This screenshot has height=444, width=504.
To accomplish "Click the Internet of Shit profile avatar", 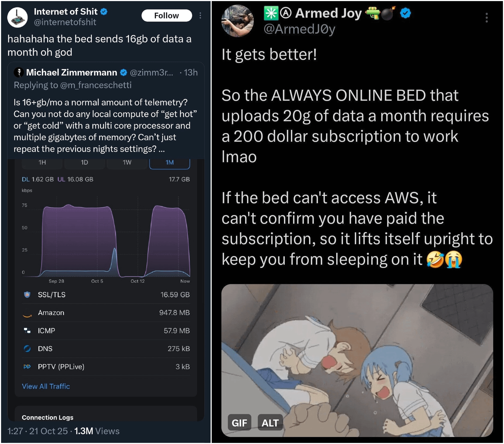I will tap(17, 17).
